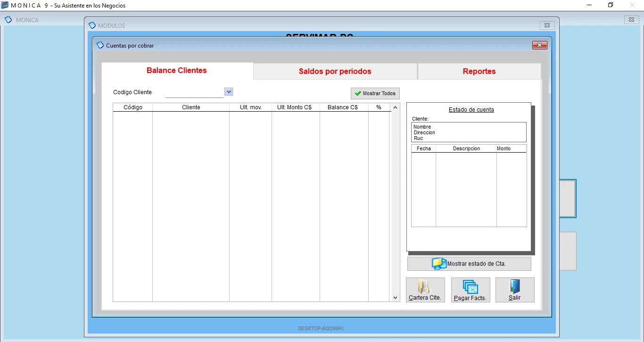This screenshot has width=644, height=342.
Task: Click the Código column header
Action: pos(132,107)
